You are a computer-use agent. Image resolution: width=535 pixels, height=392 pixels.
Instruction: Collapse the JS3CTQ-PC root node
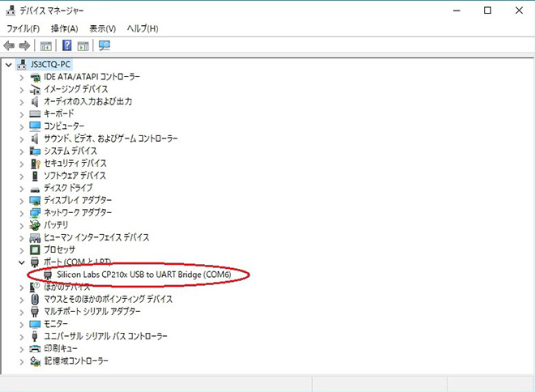click(9, 65)
